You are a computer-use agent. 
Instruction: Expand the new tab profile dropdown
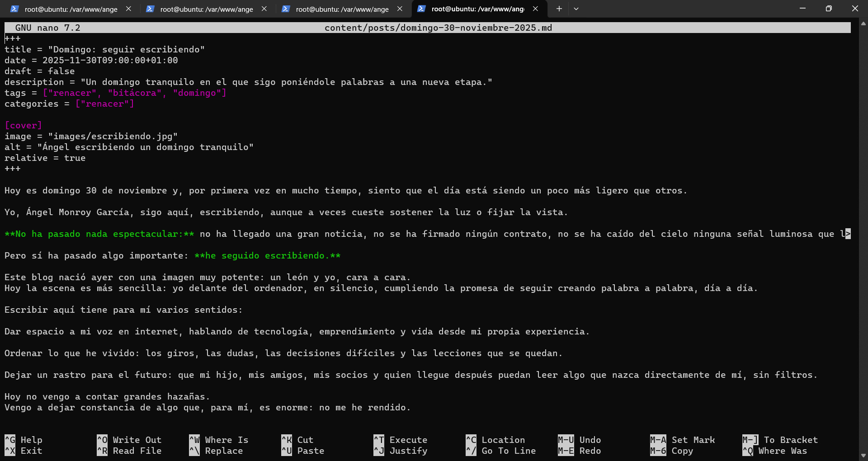click(576, 9)
